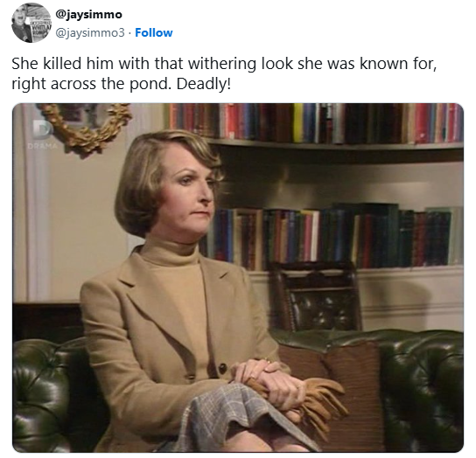
Task: Click the blue Follow link
Action: coord(154,32)
